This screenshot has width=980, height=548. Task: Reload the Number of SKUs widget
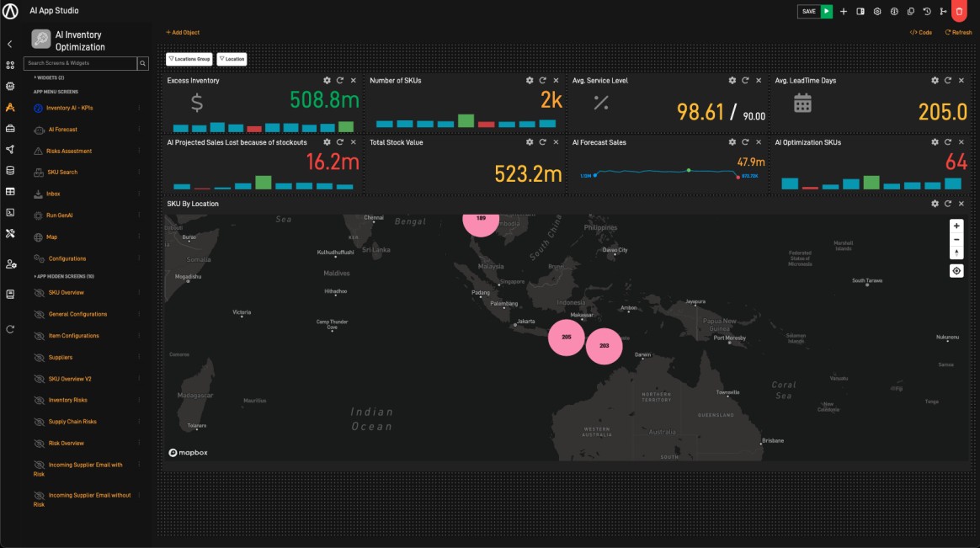pyautogui.click(x=542, y=81)
